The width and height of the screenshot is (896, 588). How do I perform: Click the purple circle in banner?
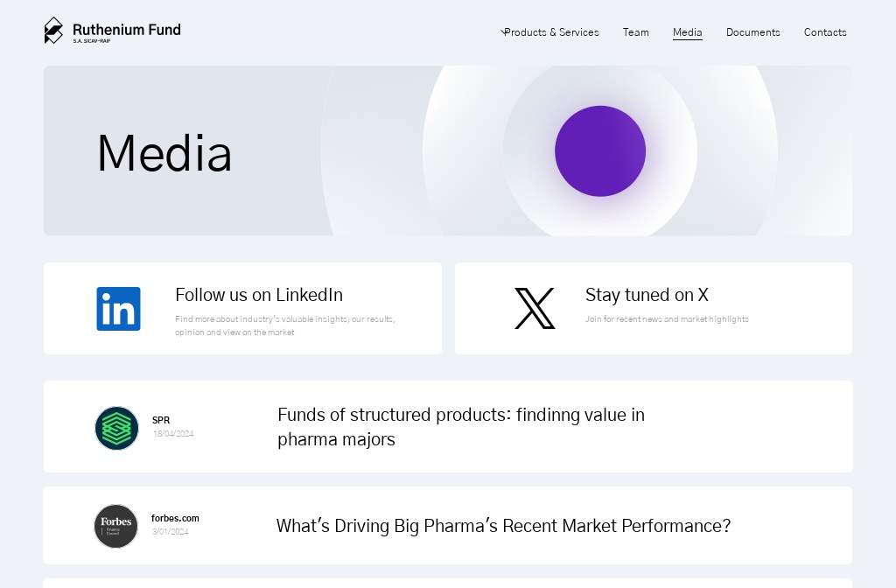[600, 151]
